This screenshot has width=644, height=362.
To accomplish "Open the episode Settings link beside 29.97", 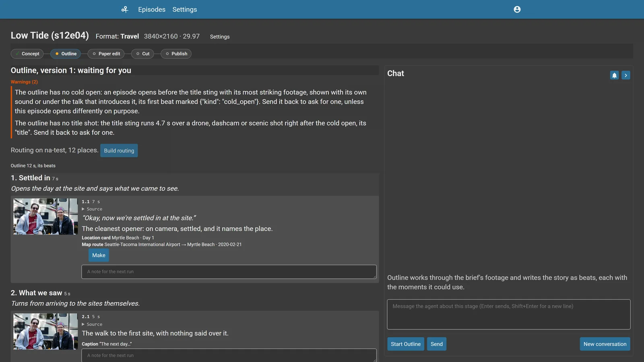I will pos(220,37).
